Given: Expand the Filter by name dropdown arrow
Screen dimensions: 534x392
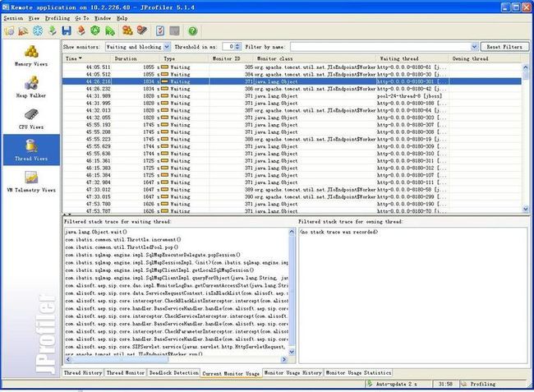Looking at the screenshot, I should point(474,47).
